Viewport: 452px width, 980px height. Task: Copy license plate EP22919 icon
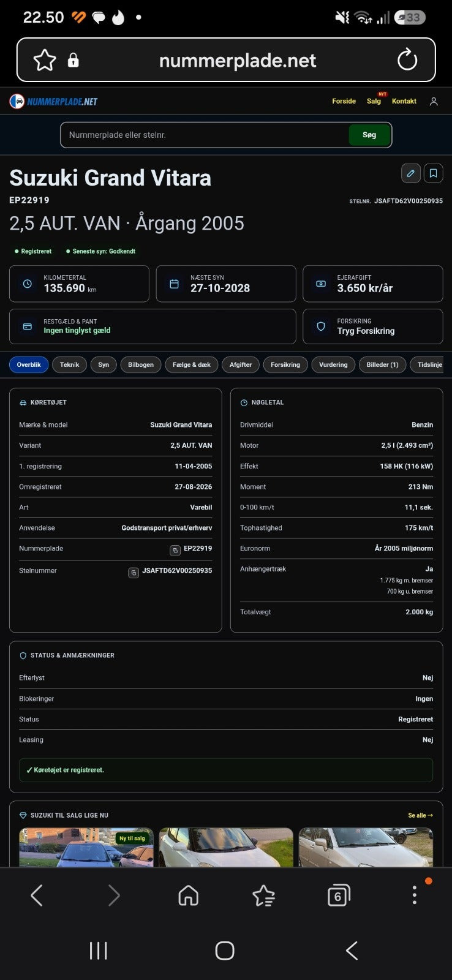pos(175,550)
